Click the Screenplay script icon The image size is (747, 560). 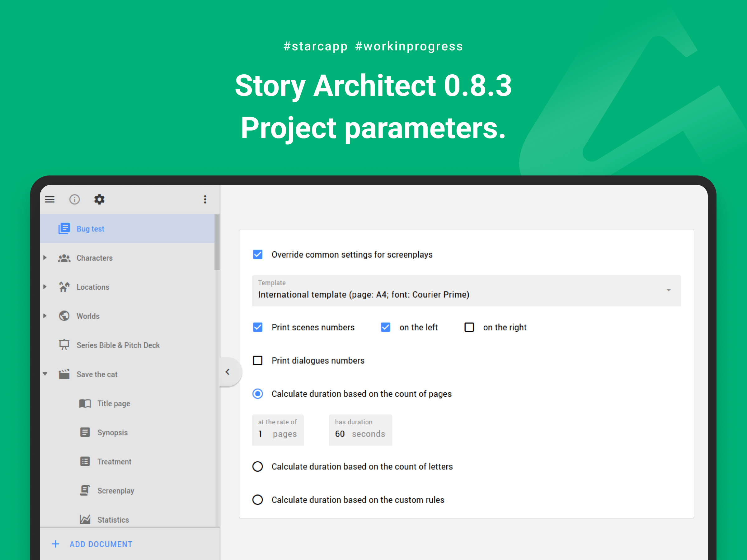click(85, 490)
